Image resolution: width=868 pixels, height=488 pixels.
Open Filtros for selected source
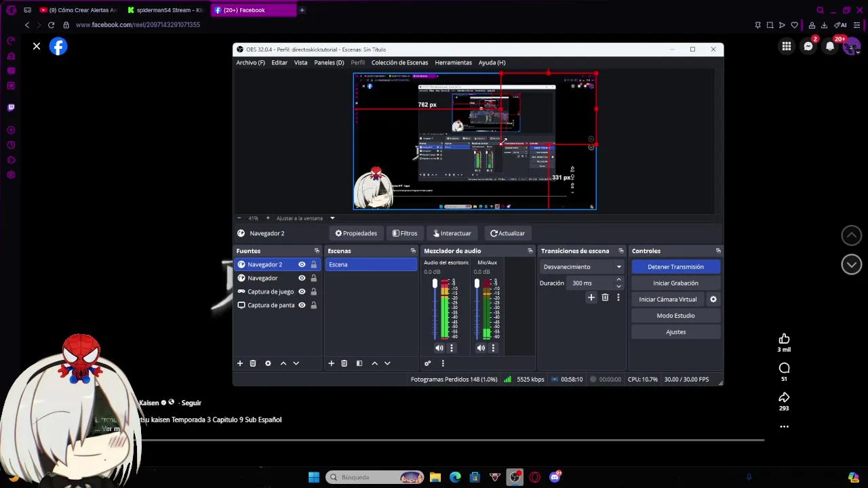(x=405, y=233)
